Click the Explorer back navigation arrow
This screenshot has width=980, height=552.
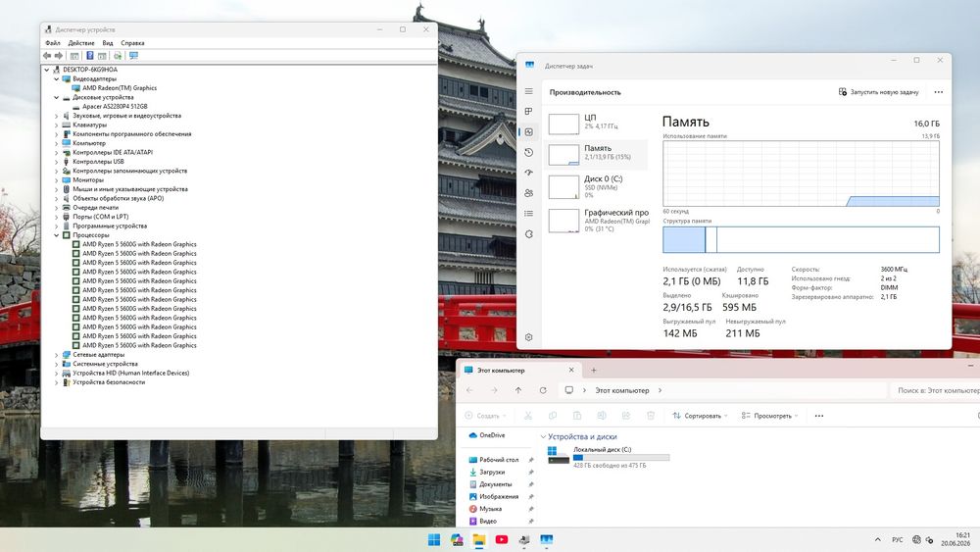click(x=469, y=390)
